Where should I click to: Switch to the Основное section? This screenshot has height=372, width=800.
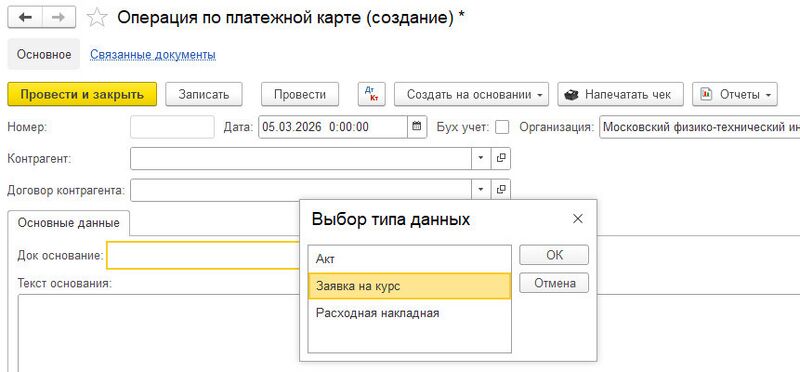pos(44,54)
